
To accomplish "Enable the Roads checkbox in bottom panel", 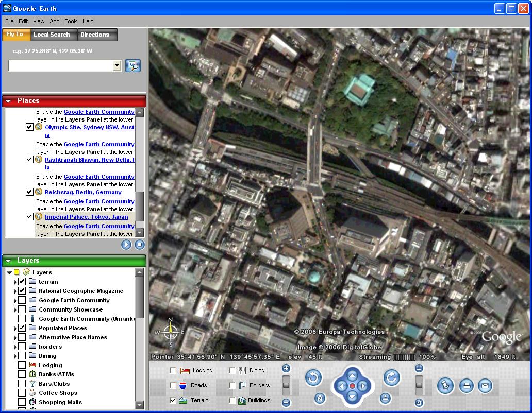I will (173, 385).
